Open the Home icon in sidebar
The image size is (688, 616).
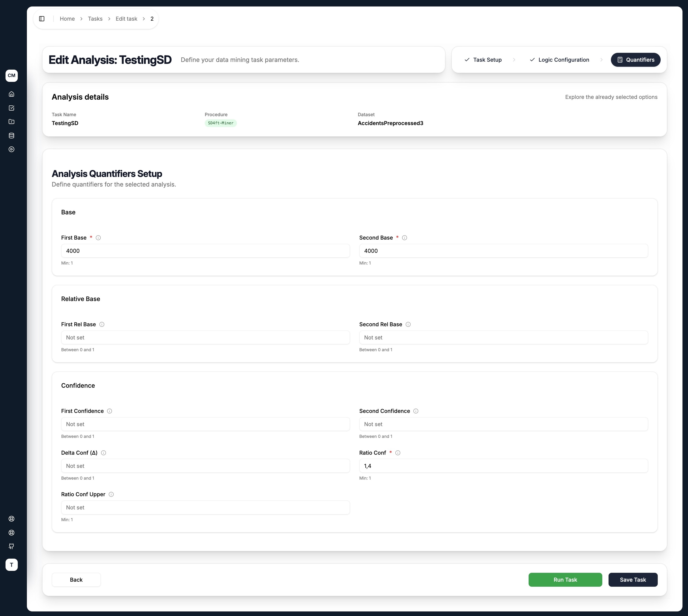pyautogui.click(x=12, y=94)
